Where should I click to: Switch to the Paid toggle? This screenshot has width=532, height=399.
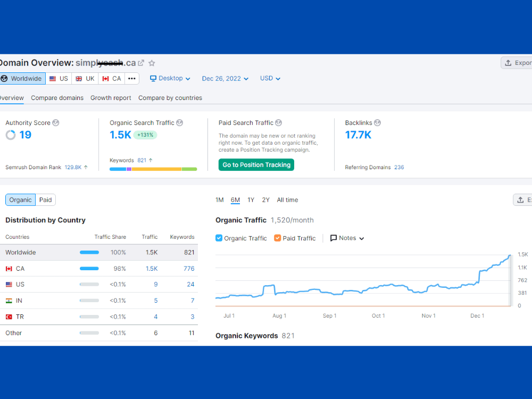click(45, 200)
